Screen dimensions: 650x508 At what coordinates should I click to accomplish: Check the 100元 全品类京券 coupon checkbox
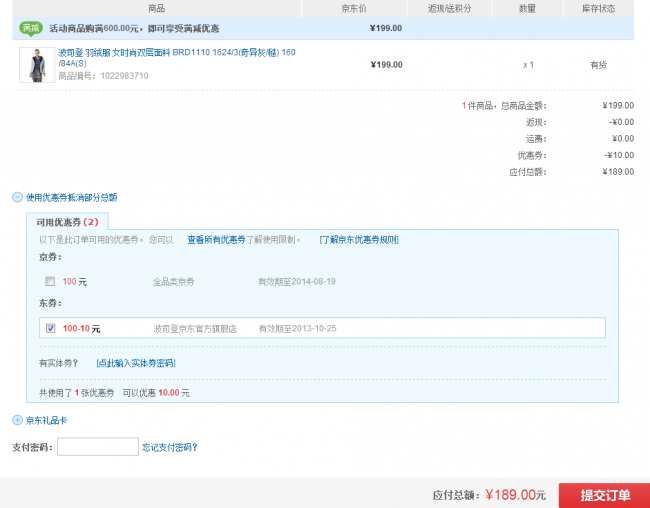tap(50, 282)
